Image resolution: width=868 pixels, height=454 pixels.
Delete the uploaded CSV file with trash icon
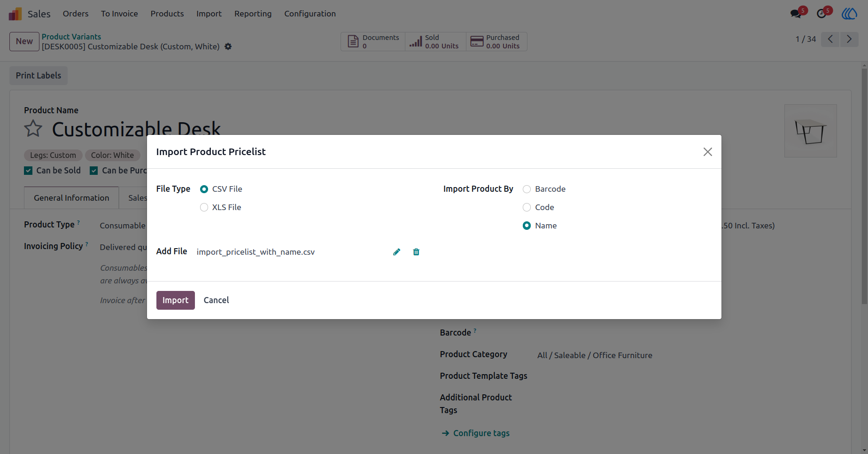click(x=416, y=252)
